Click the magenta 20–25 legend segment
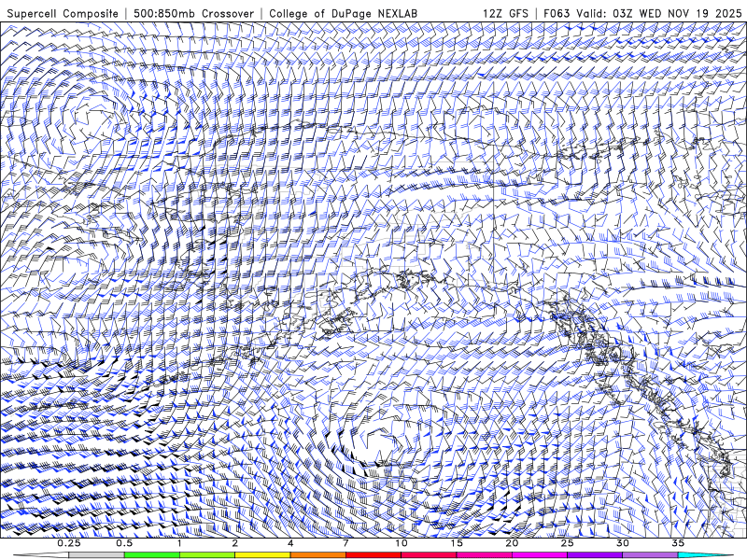The width and height of the screenshot is (747, 560). pyautogui.click(x=540, y=555)
